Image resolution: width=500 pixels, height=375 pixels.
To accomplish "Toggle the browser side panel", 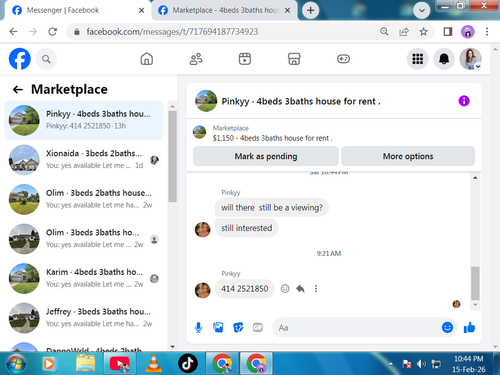I will 448,32.
